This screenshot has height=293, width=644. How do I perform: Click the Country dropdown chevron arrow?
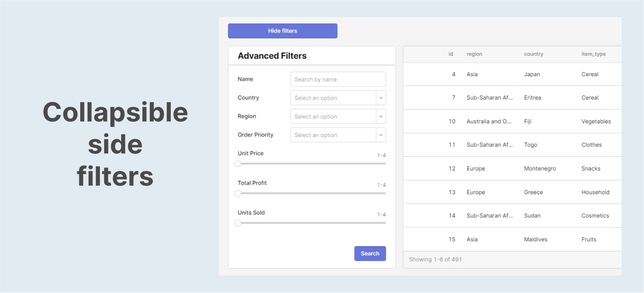[381, 98]
